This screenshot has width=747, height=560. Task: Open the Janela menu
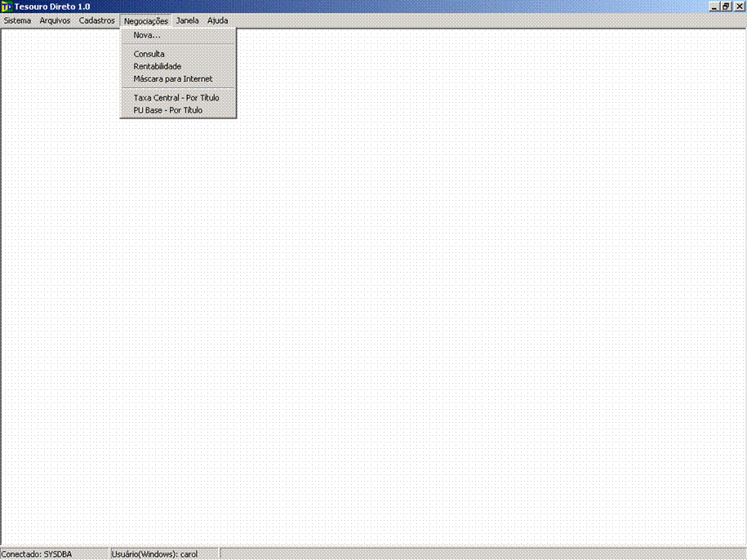click(187, 20)
